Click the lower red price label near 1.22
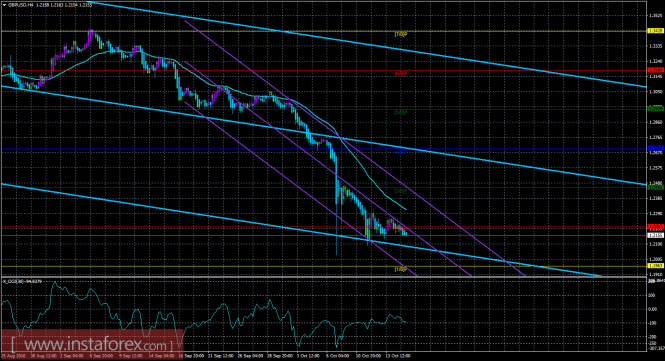 (x=656, y=227)
